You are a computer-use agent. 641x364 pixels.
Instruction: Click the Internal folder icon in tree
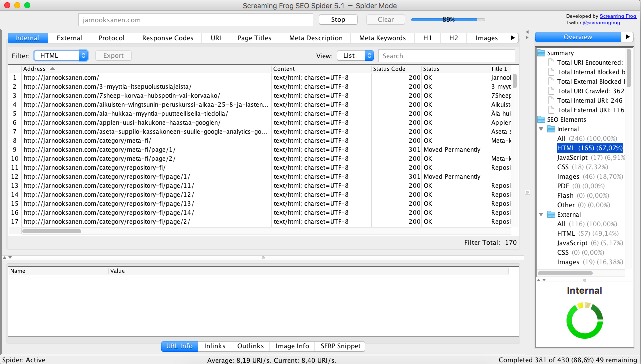(x=551, y=129)
